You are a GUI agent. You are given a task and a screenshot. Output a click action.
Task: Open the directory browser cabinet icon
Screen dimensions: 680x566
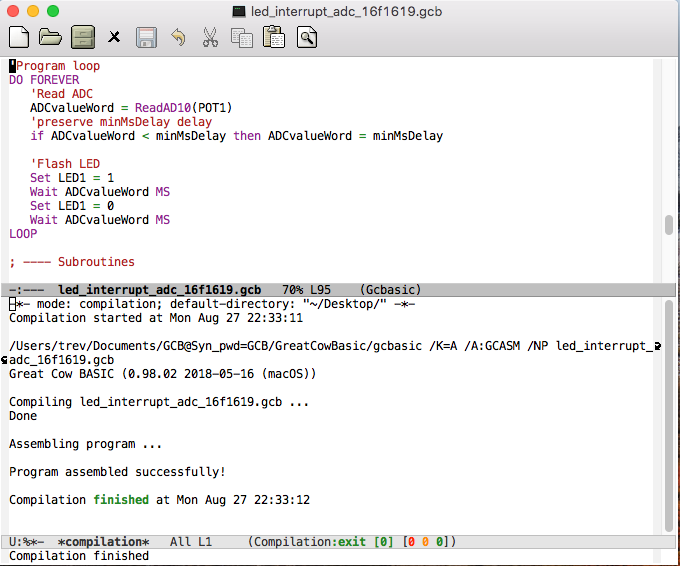coord(83,37)
